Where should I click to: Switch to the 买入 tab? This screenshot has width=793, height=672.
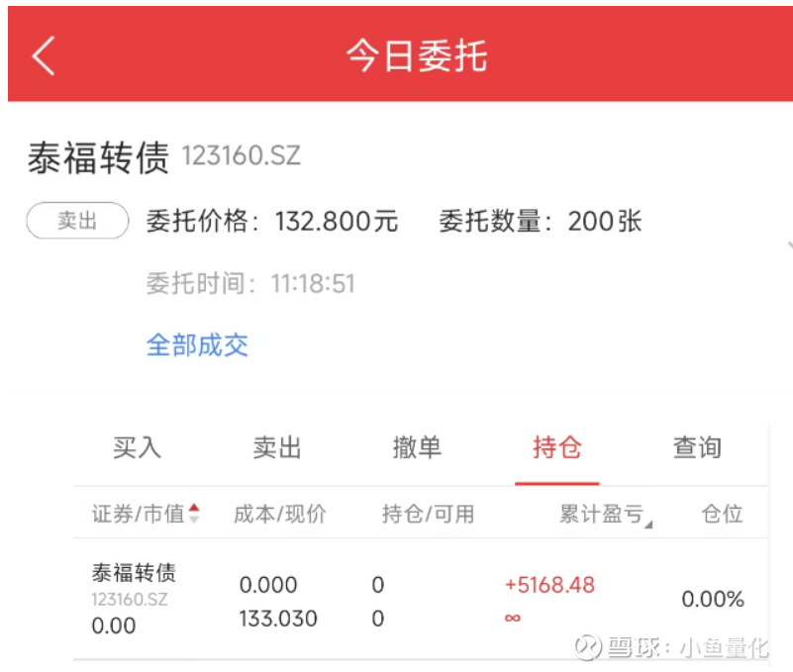[137, 447]
